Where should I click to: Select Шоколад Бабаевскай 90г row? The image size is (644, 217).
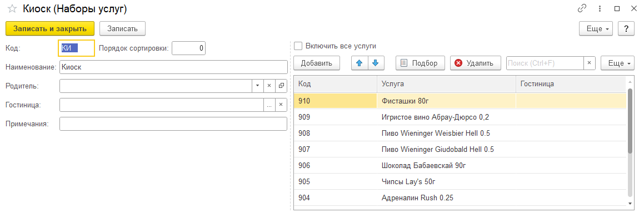[461, 165]
